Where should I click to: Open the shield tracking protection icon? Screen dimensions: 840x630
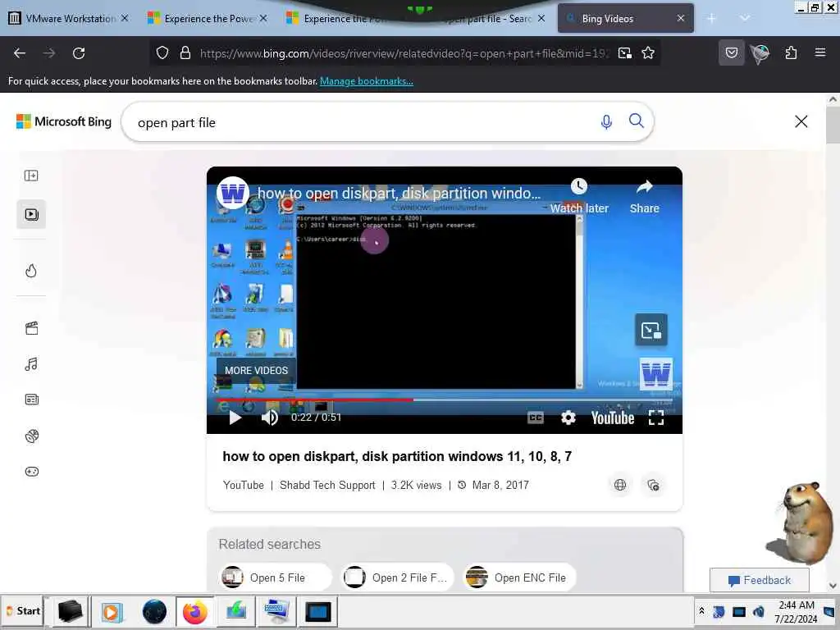162,53
